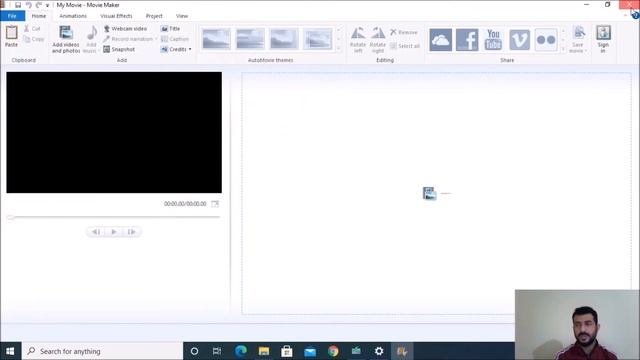The width and height of the screenshot is (640, 360).
Task: Expand the AutoMovie themes gallery More arrow
Action: 338,49
